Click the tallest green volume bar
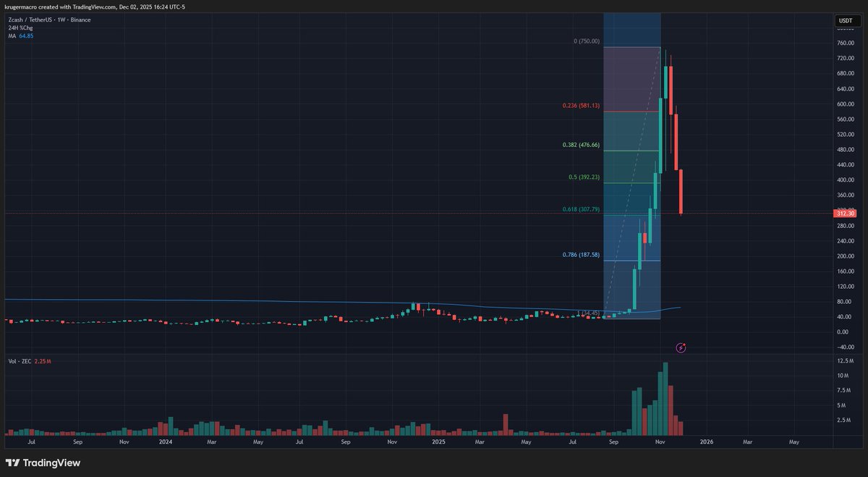 point(665,399)
